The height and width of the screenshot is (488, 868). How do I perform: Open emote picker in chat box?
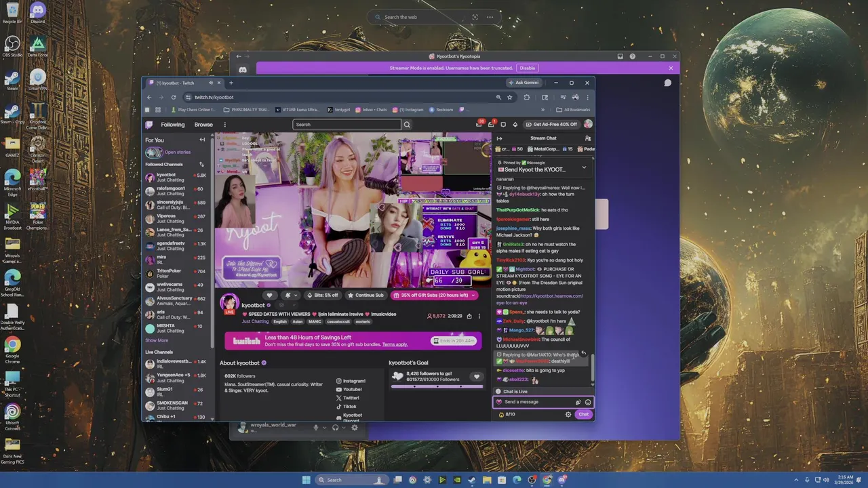click(x=588, y=402)
